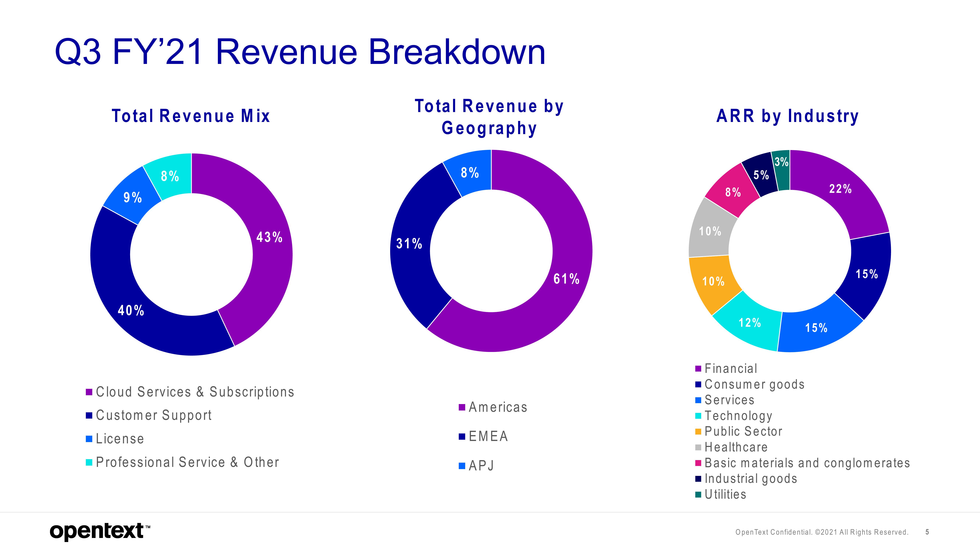The image size is (980, 551).
Task: Click Customer Support navy legend swatch
Action: tap(89, 416)
